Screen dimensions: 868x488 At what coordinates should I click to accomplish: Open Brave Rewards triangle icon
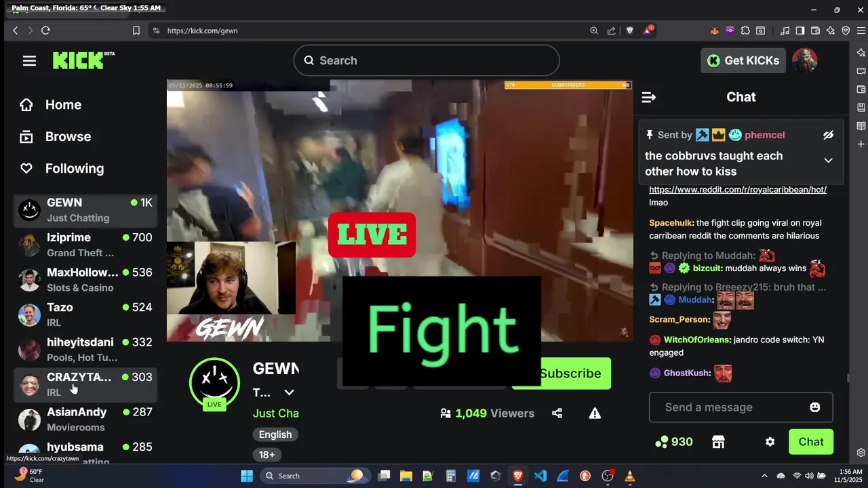(648, 30)
